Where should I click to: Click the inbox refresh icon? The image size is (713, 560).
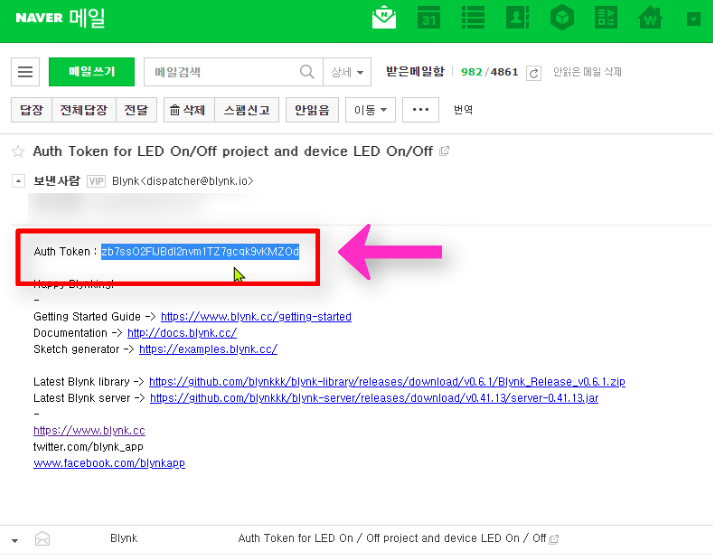coord(533,73)
